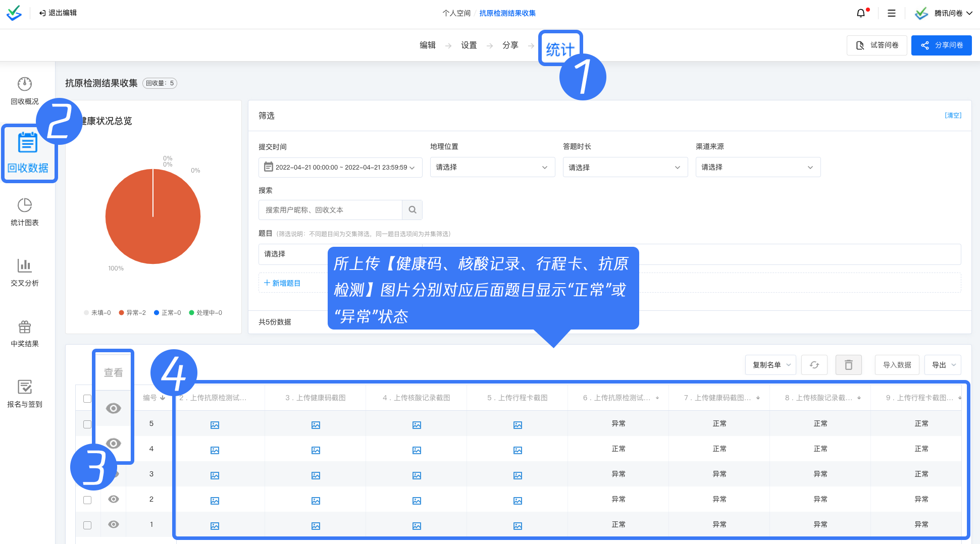View row 4 details via eye icon
The height and width of the screenshot is (544, 980).
pos(114,444)
